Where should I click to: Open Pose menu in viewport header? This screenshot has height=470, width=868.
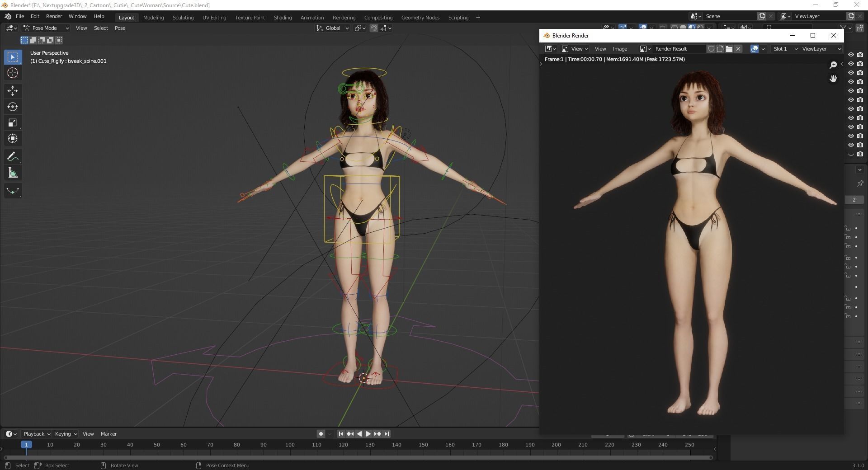pos(120,28)
